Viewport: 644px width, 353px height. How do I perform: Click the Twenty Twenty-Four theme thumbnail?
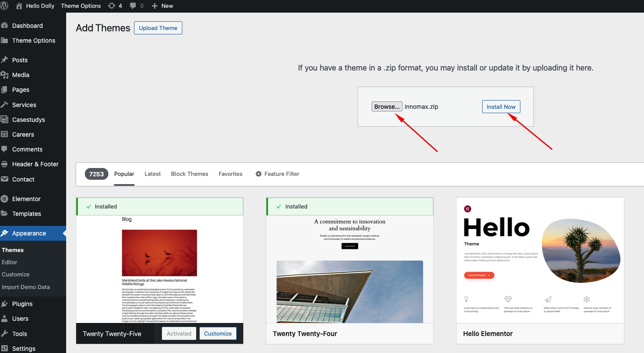pos(349,270)
